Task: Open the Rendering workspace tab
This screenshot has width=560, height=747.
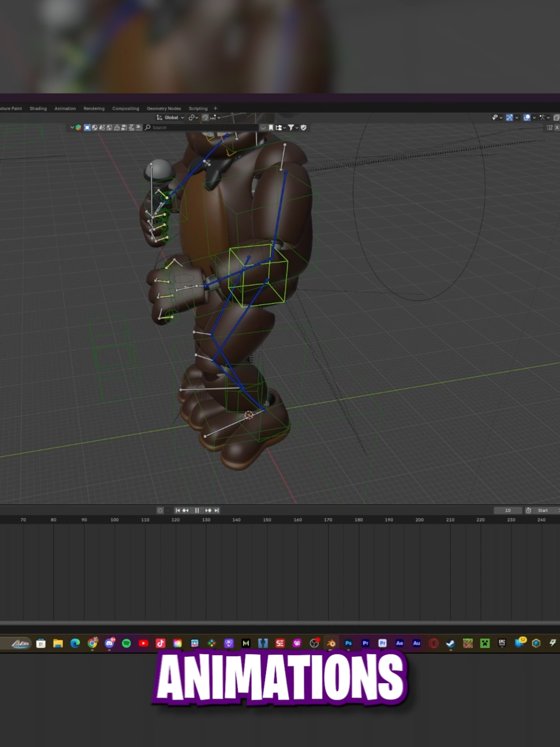Action: coord(94,108)
